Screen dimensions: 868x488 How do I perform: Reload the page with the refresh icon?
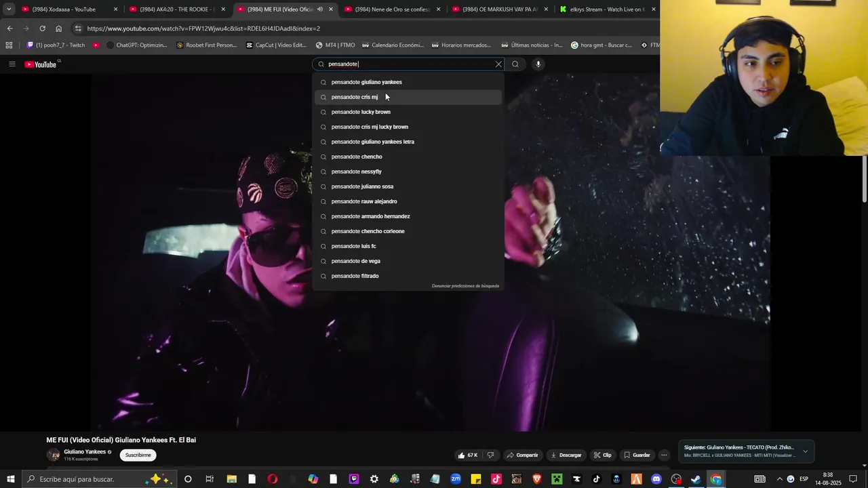coord(42,28)
